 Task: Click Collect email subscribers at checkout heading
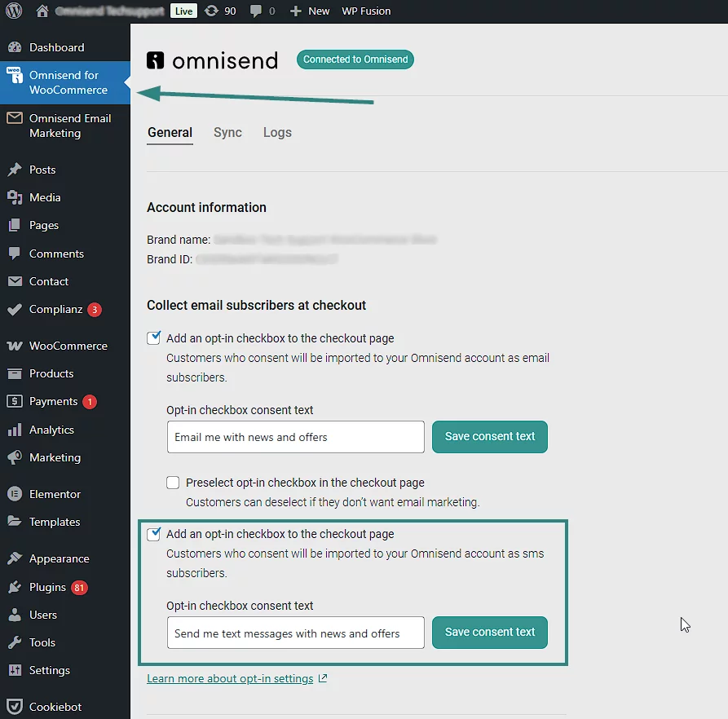(x=256, y=306)
